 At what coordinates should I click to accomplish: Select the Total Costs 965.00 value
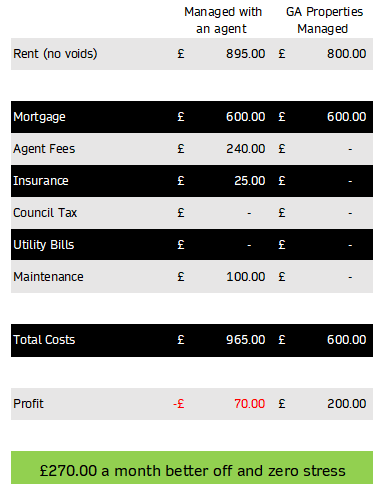coord(245,340)
